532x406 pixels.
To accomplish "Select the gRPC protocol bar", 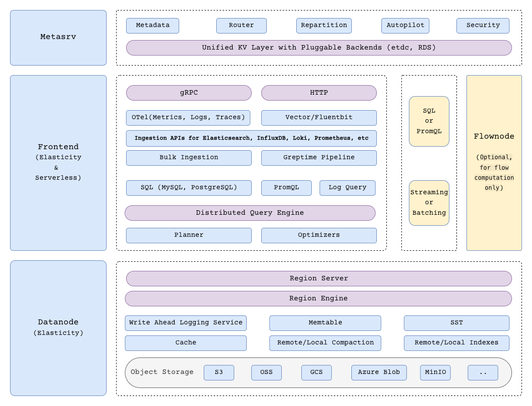I will (x=189, y=93).
